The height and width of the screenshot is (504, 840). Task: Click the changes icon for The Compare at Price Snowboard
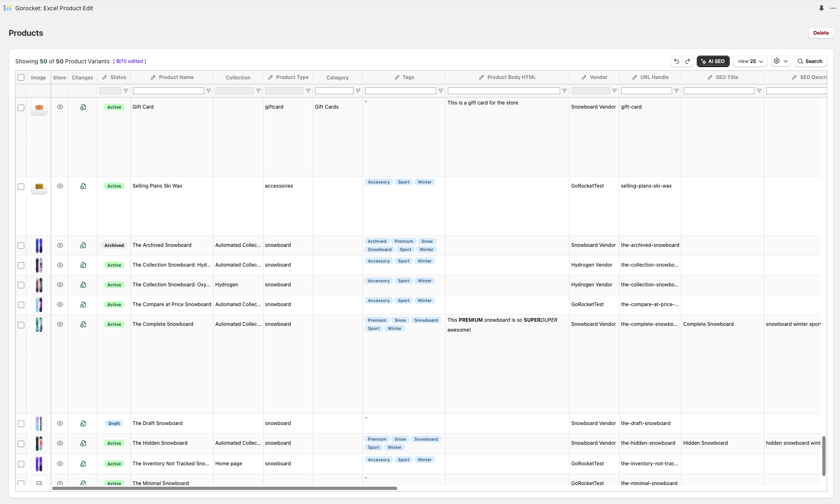click(83, 304)
